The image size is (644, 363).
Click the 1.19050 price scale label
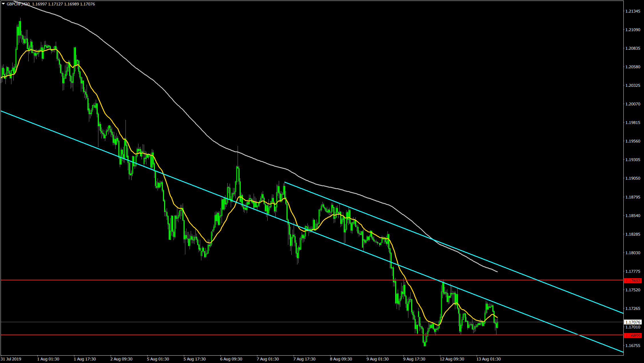pos(633,178)
